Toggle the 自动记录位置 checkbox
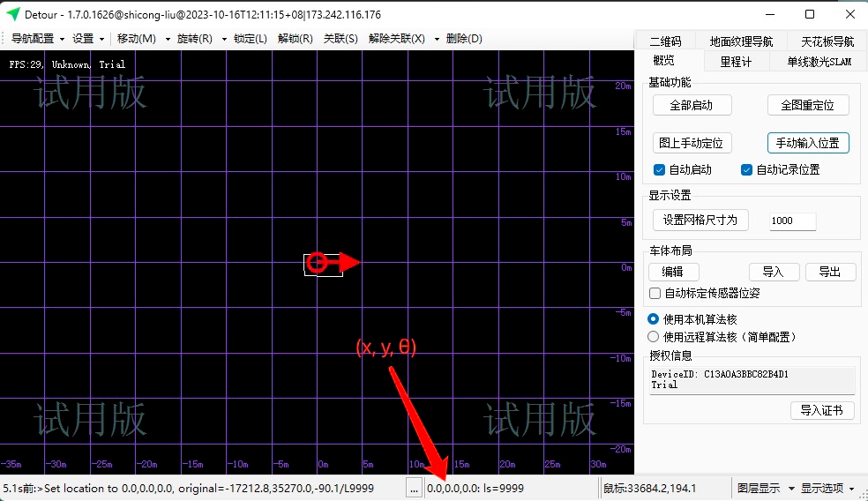 tap(747, 169)
